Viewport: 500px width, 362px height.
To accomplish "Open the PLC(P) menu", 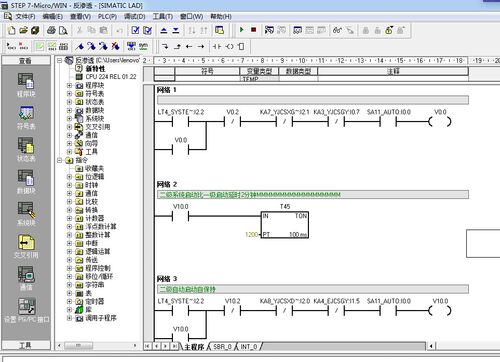I will pyautogui.click(x=107, y=16).
